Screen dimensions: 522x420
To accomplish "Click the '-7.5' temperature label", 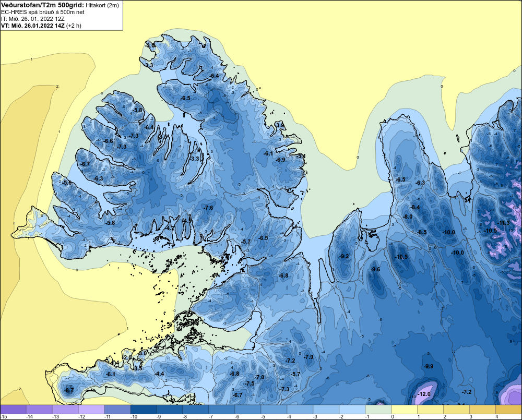I will tap(250, 383).
